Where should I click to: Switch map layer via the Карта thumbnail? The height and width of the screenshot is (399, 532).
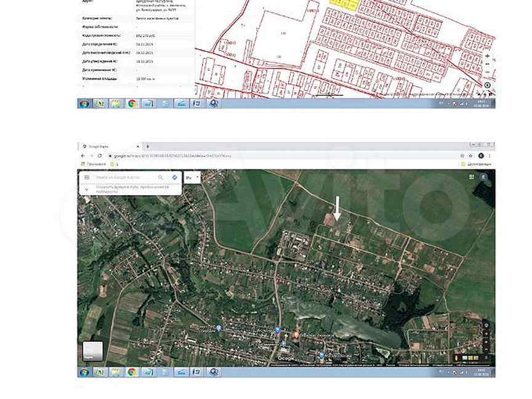[92, 351]
